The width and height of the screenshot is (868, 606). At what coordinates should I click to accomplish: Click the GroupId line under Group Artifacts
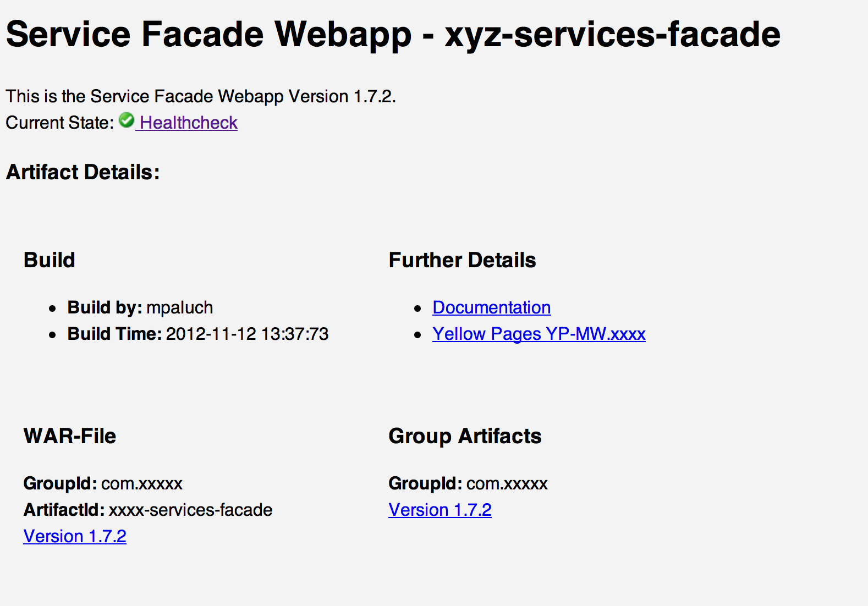tap(468, 483)
